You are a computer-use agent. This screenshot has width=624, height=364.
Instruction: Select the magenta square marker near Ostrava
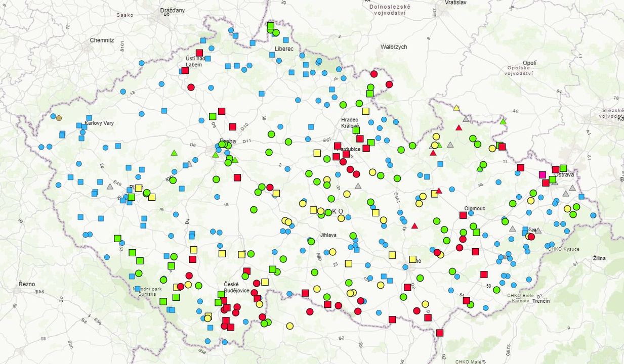point(543,175)
